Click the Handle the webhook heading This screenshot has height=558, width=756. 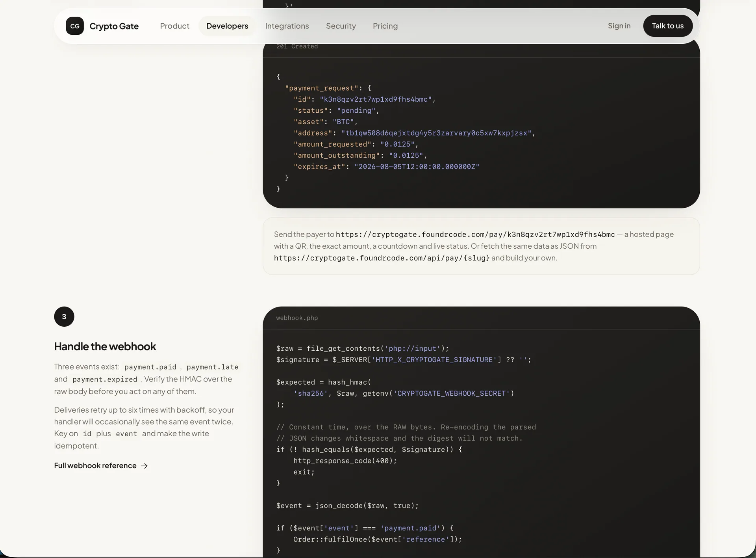pos(105,346)
